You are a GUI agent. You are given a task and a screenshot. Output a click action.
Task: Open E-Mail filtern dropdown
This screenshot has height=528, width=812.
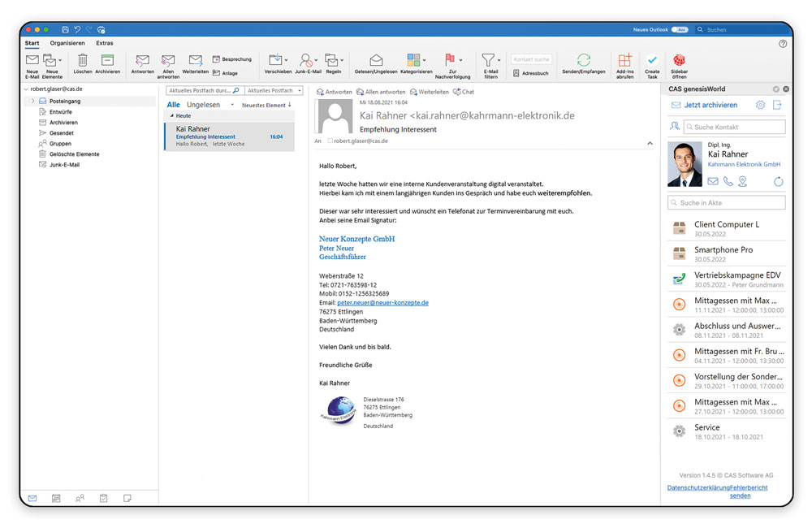(499, 60)
